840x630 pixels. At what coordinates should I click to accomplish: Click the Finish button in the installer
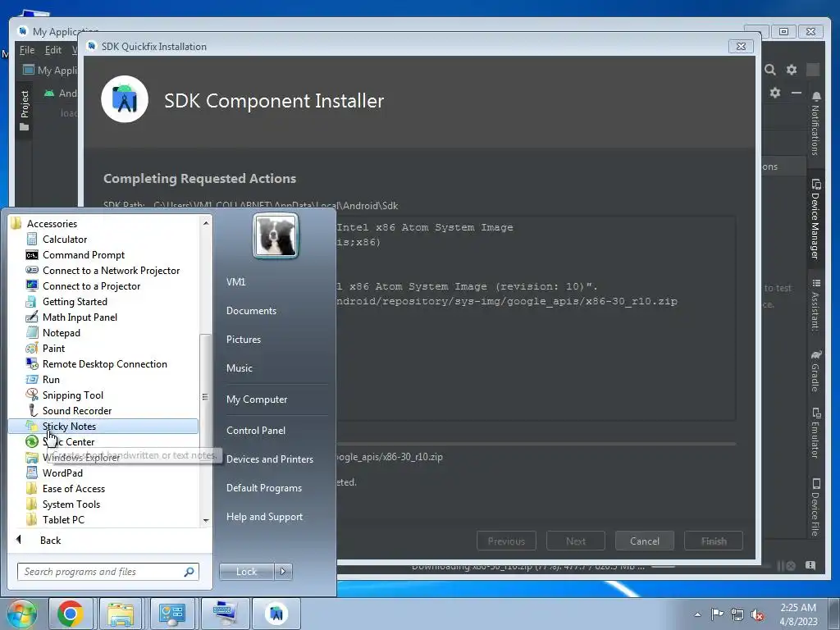[x=714, y=541]
